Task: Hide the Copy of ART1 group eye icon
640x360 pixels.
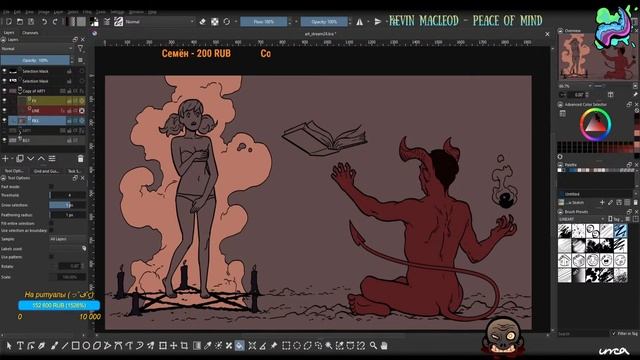Action: (x=4, y=91)
